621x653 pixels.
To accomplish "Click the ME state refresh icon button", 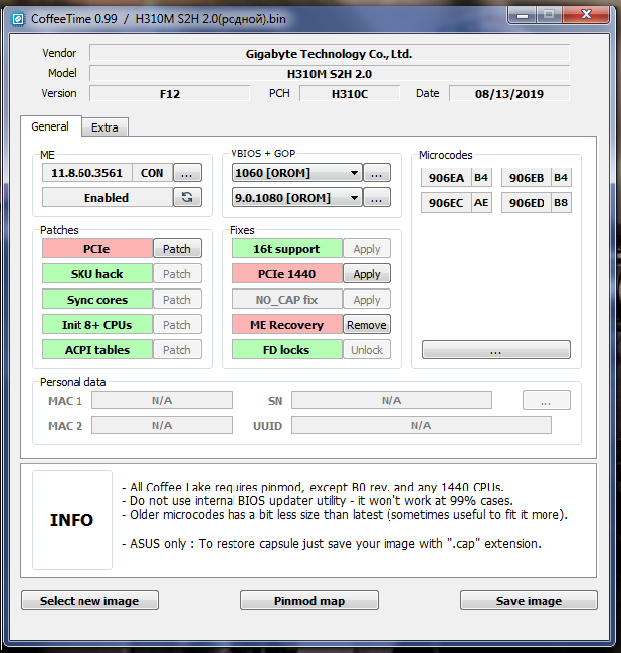I will 187,197.
